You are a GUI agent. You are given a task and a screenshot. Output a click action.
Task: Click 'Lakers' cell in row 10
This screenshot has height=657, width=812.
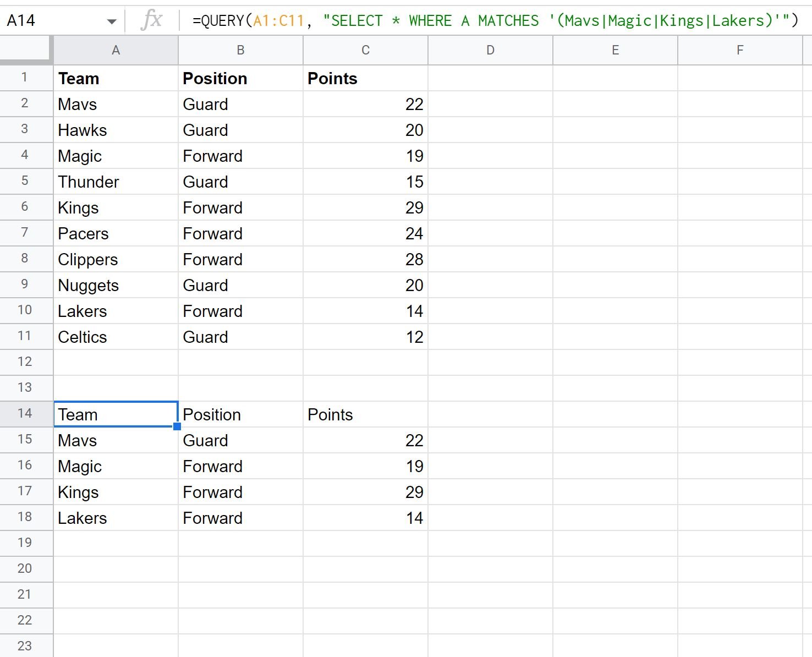[x=116, y=311]
